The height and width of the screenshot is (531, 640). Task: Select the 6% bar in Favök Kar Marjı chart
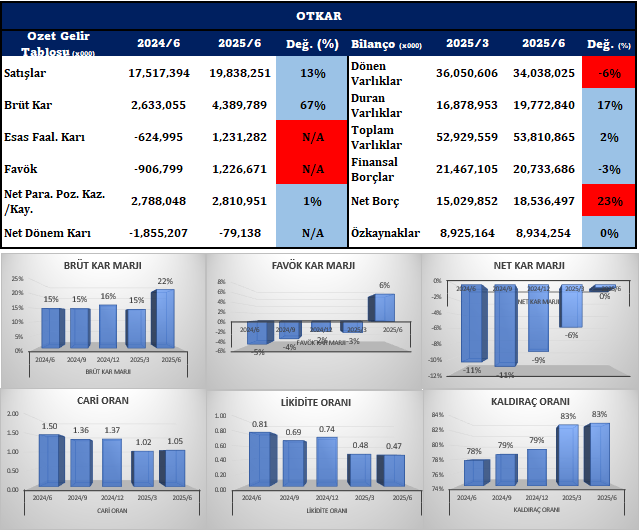pos(382,308)
